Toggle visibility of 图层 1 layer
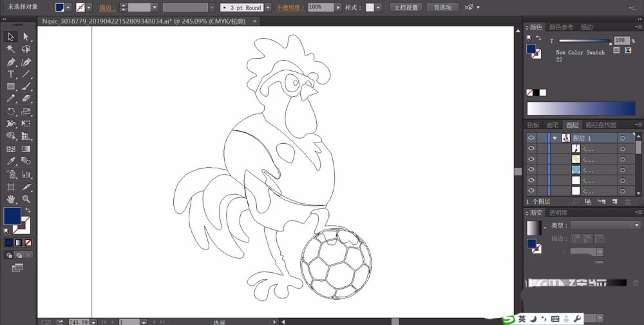 pos(531,138)
